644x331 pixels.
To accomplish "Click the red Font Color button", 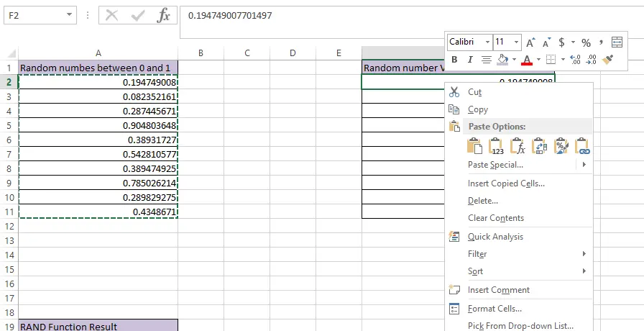I will tap(527, 60).
